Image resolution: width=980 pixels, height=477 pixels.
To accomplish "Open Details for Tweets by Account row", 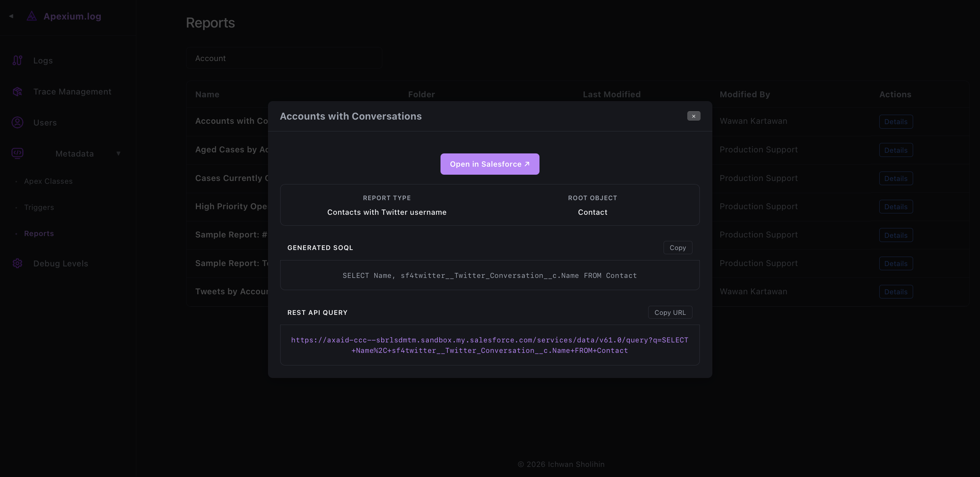I will (896, 291).
